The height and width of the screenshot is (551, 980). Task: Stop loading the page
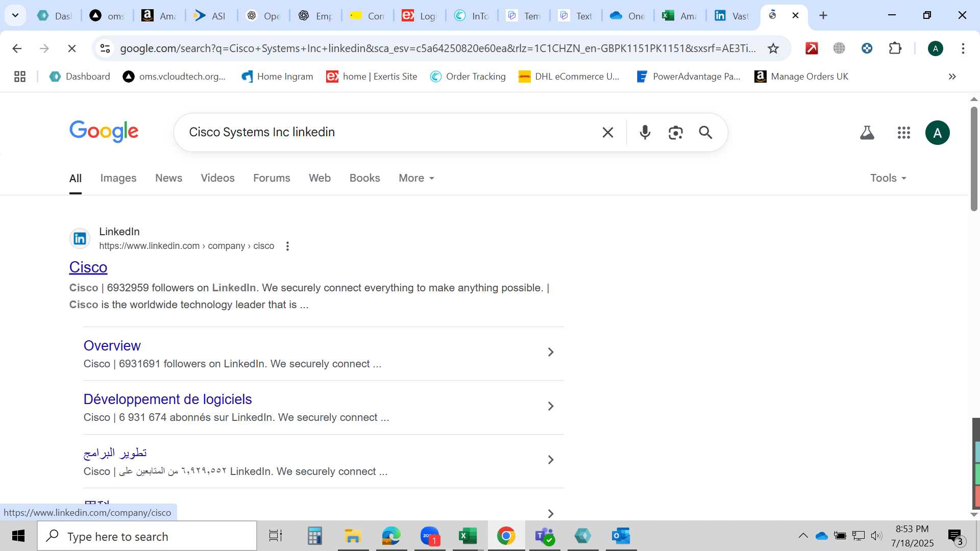(x=72, y=48)
